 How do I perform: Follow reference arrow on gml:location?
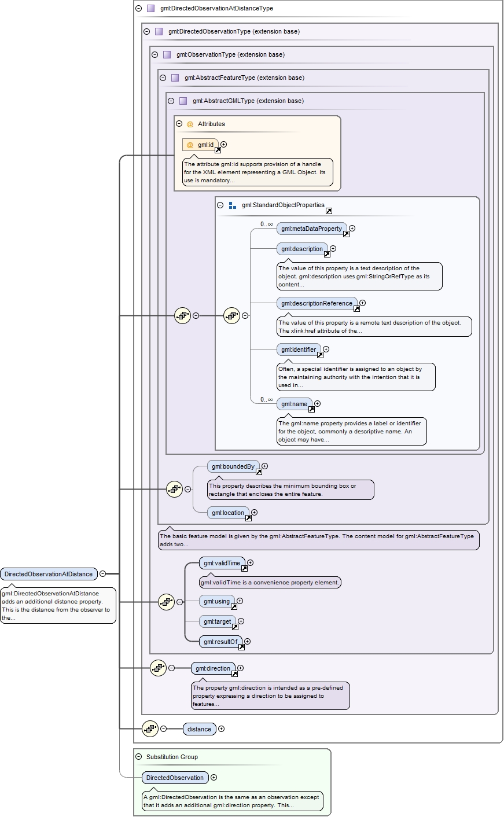point(248,518)
